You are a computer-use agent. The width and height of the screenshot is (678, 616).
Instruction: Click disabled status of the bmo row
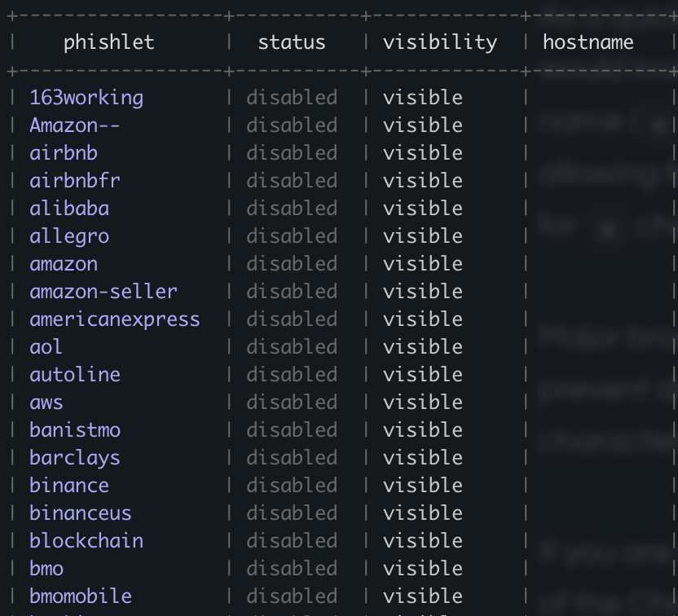pyautogui.click(x=292, y=569)
